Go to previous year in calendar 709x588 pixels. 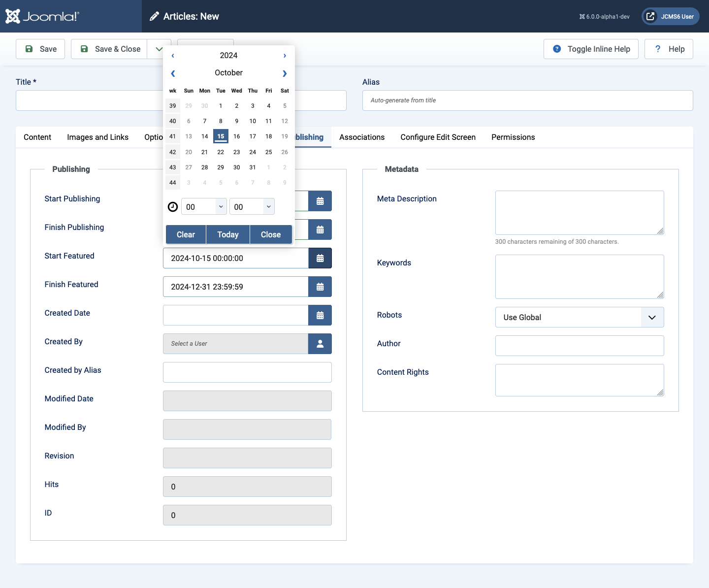click(173, 56)
